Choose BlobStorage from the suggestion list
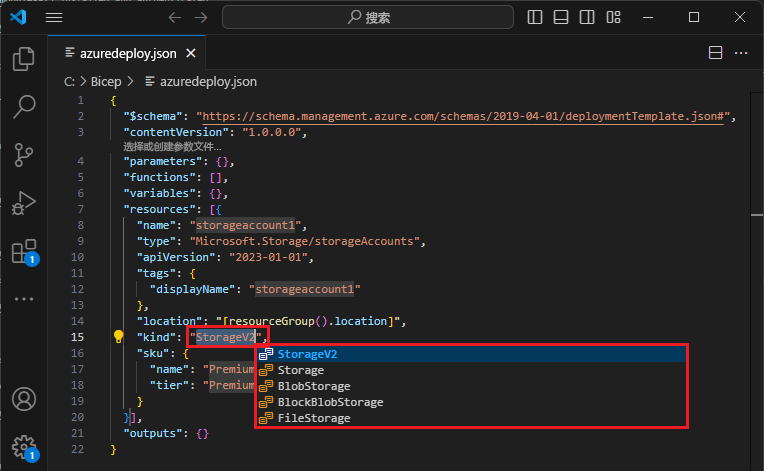 (x=471, y=386)
